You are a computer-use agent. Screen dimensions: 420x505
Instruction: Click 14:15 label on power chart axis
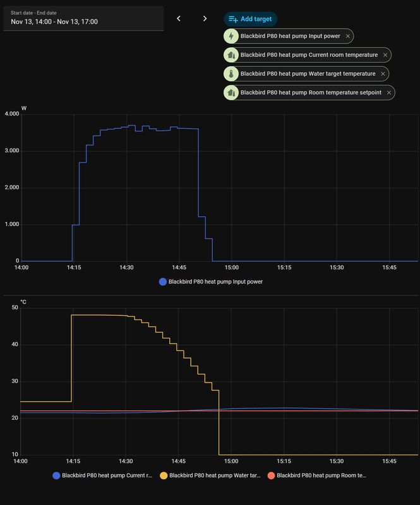[x=74, y=268]
